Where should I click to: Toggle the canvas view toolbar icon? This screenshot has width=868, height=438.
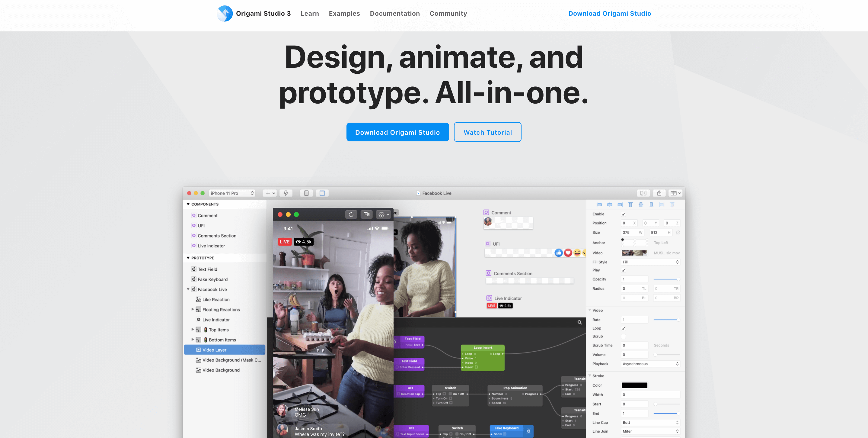coord(322,193)
